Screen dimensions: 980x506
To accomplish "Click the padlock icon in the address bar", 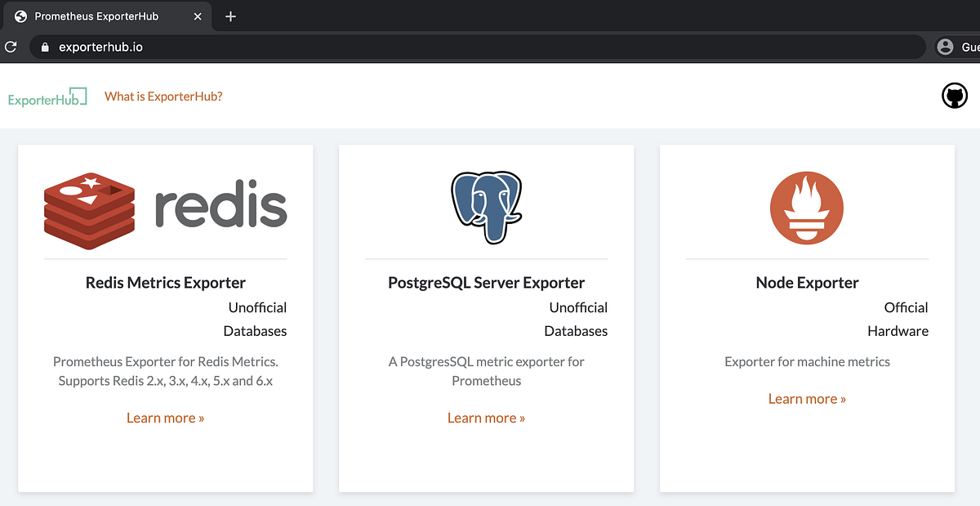I will pyautogui.click(x=44, y=47).
